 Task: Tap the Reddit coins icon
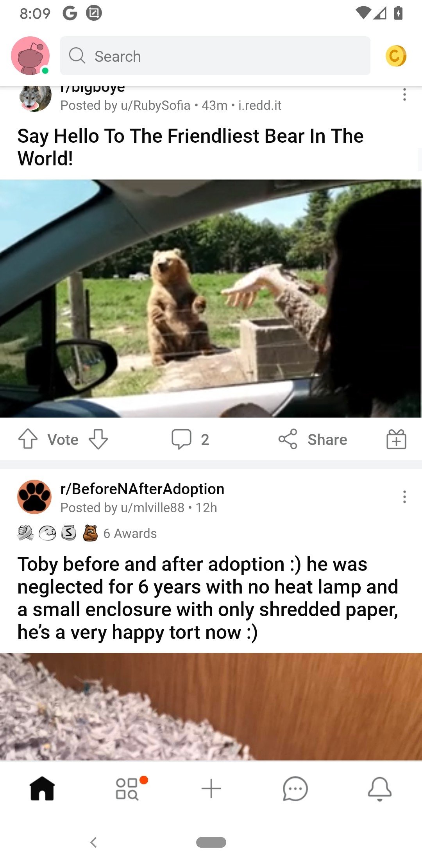pos(396,56)
